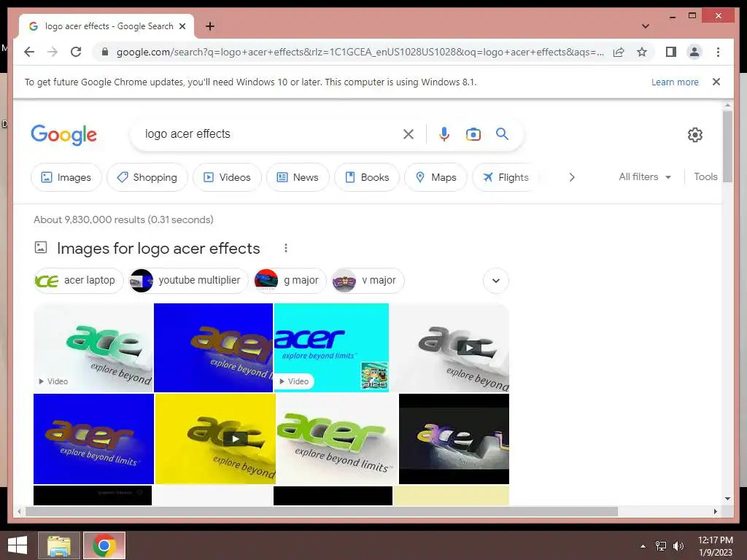Close the Google Search tab
Viewport: 747px width, 560px height.
182,26
